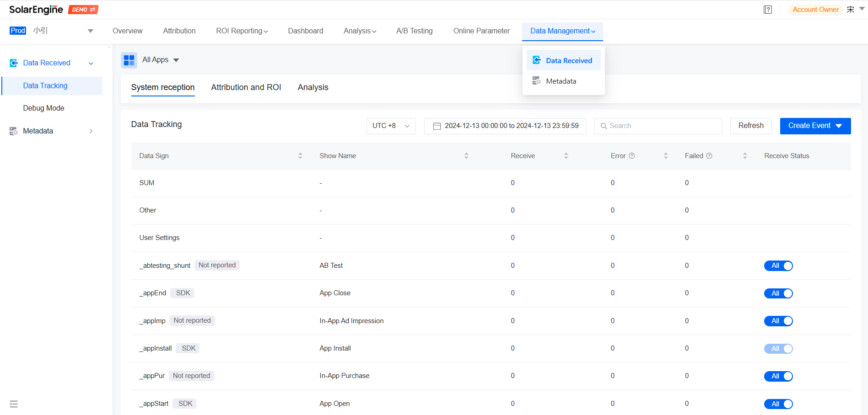Disable receive status for App Close

(x=778, y=293)
